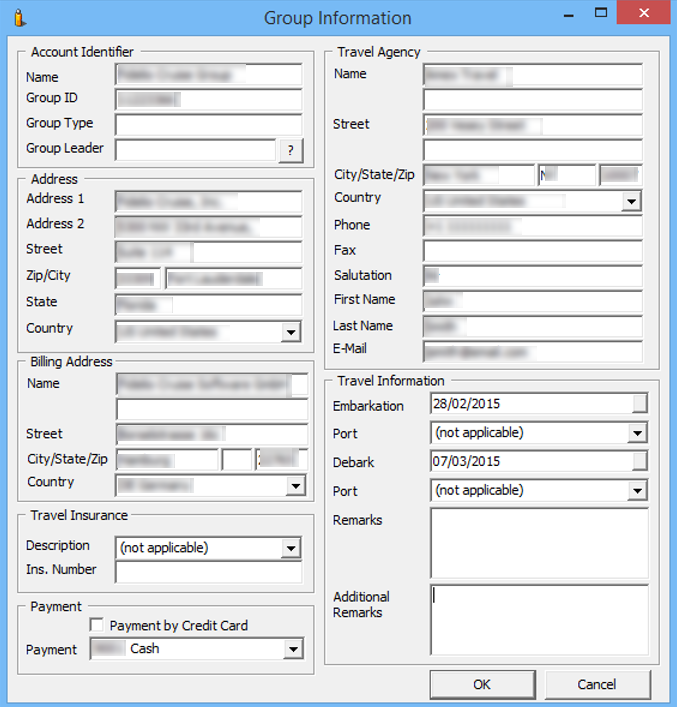The height and width of the screenshot is (707, 677).
Task: Click the Travel Agency second street line
Action: coord(533,150)
